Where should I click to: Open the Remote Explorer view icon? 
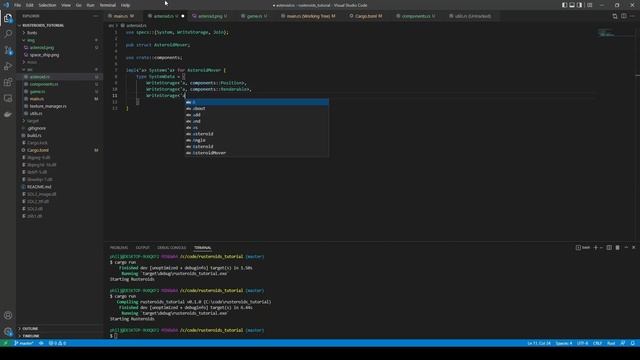[8, 98]
